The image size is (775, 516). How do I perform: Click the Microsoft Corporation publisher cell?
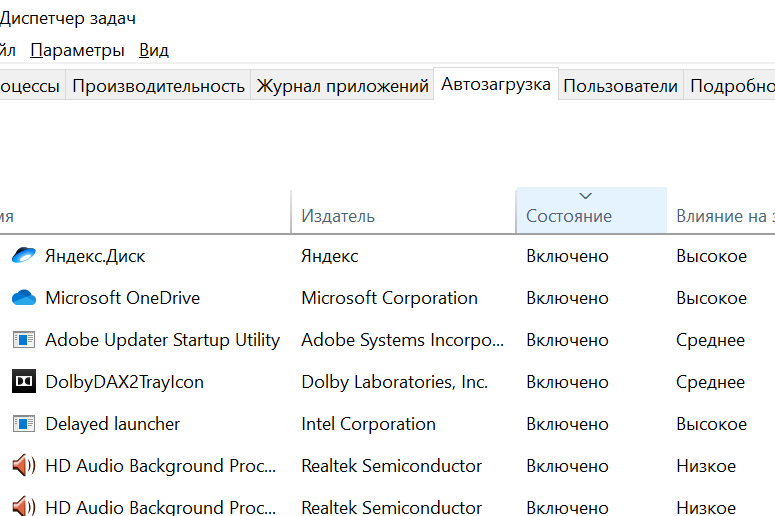coord(389,298)
